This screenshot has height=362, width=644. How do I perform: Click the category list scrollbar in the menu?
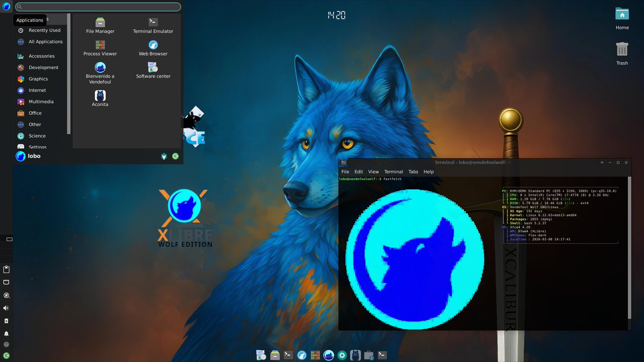point(69,73)
